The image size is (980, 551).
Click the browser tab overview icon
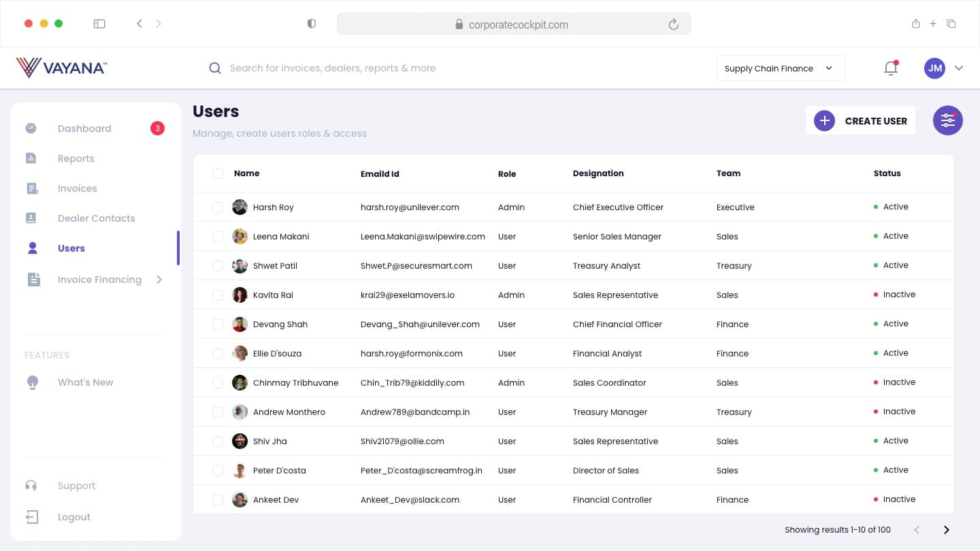(951, 24)
